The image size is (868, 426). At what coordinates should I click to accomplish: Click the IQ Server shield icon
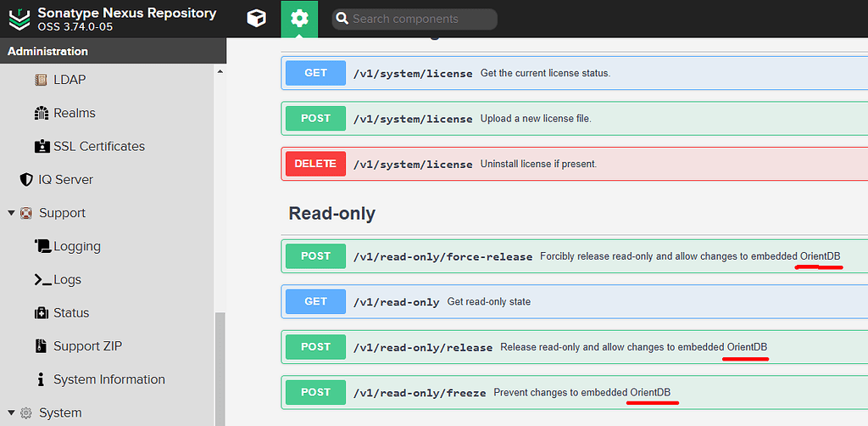pos(26,180)
